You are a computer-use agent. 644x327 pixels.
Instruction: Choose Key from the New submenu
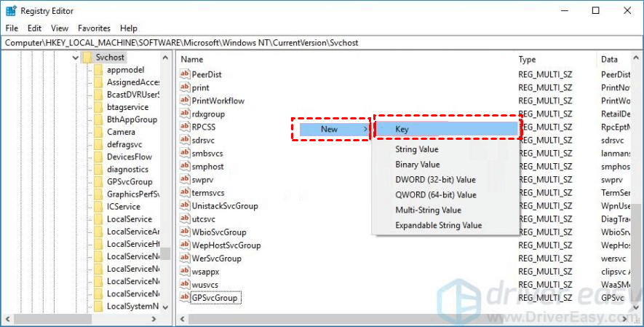pyautogui.click(x=447, y=129)
